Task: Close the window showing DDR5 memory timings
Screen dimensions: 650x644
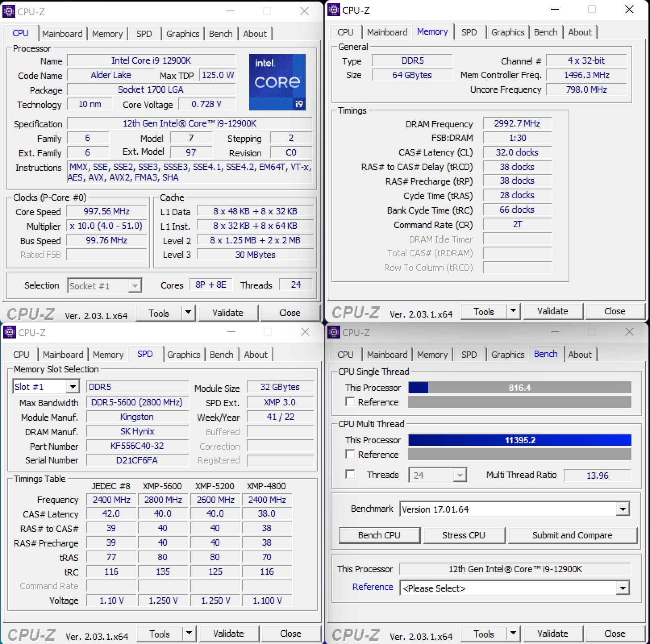Action: coord(629,10)
